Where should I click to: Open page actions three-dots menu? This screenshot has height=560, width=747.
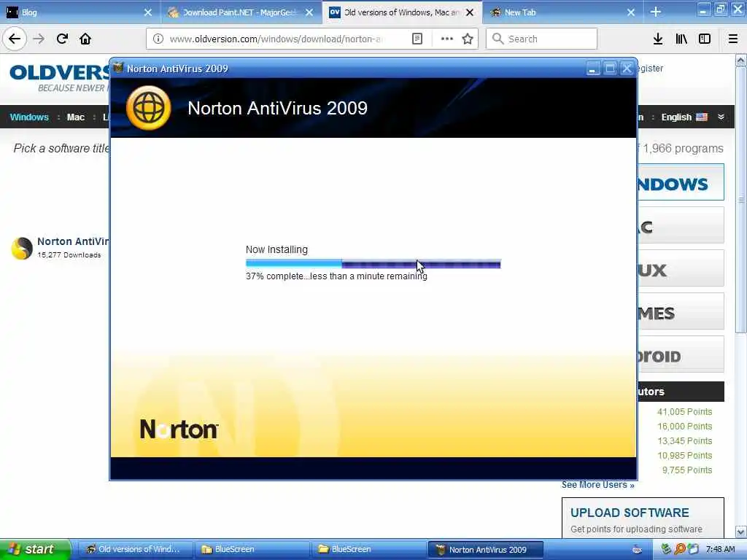pos(447,39)
